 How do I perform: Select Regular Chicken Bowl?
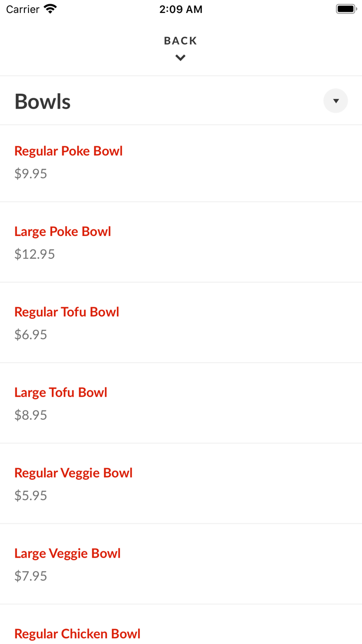coord(77,634)
